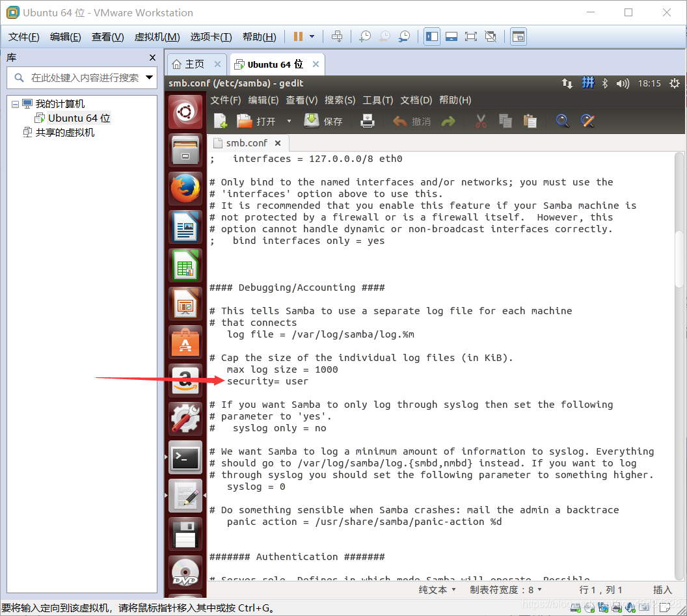Screen dimensions: 687x616
Task: Click the redo arrow icon
Action: (x=448, y=122)
